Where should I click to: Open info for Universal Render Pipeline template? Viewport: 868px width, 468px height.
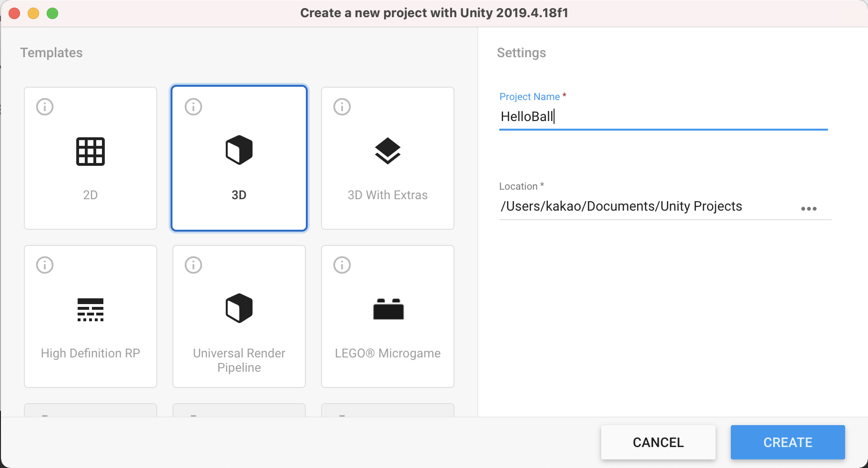click(x=193, y=265)
